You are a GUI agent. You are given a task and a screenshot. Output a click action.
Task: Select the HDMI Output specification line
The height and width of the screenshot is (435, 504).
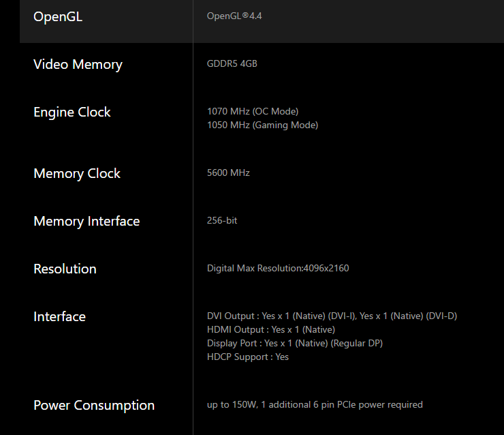tap(271, 330)
